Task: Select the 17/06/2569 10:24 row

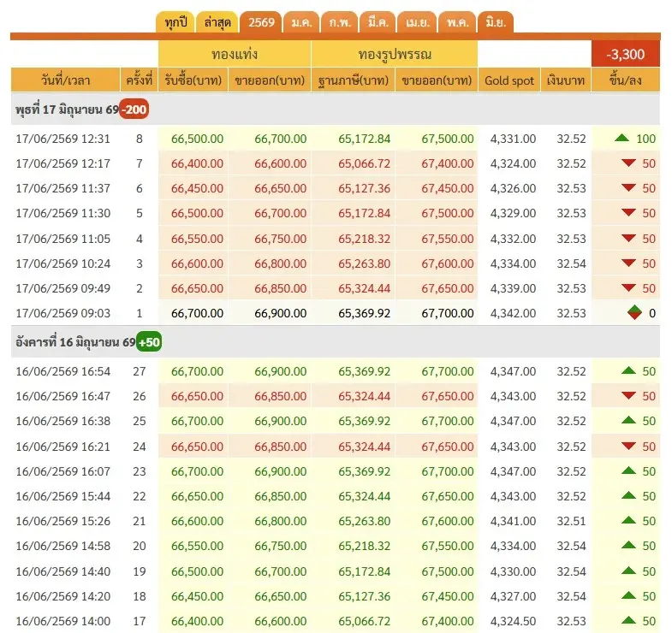Action: 336,263
